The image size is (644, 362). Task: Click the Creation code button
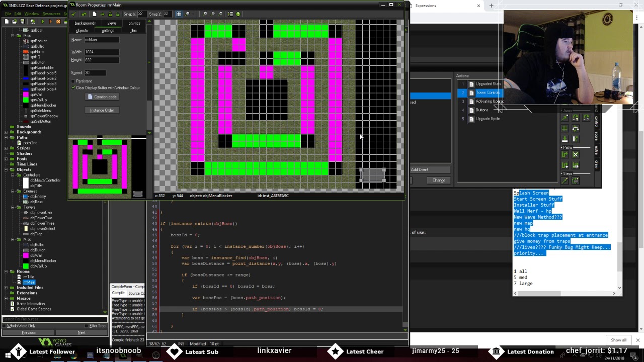click(102, 97)
